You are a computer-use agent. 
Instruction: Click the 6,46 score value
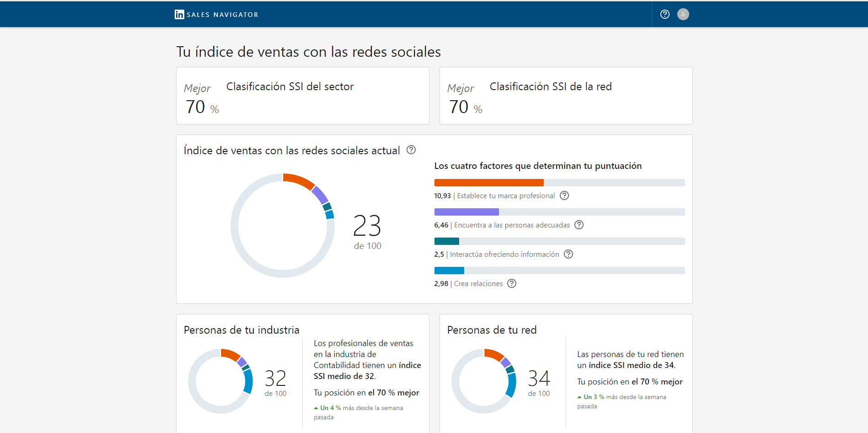pos(441,225)
